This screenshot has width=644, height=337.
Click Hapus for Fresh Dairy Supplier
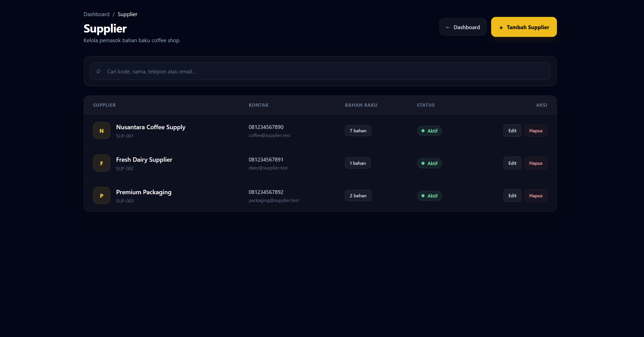click(536, 163)
